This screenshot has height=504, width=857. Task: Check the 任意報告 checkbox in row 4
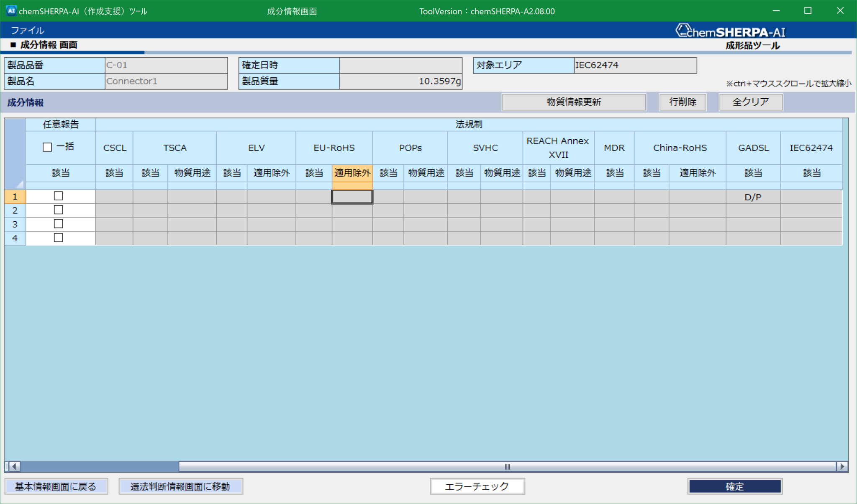point(59,238)
